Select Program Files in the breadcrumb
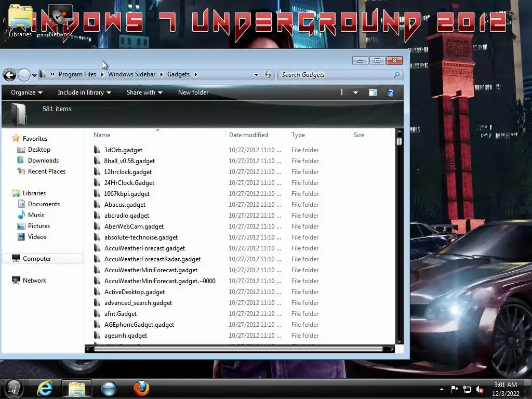This screenshot has width=532, height=399. [x=77, y=74]
